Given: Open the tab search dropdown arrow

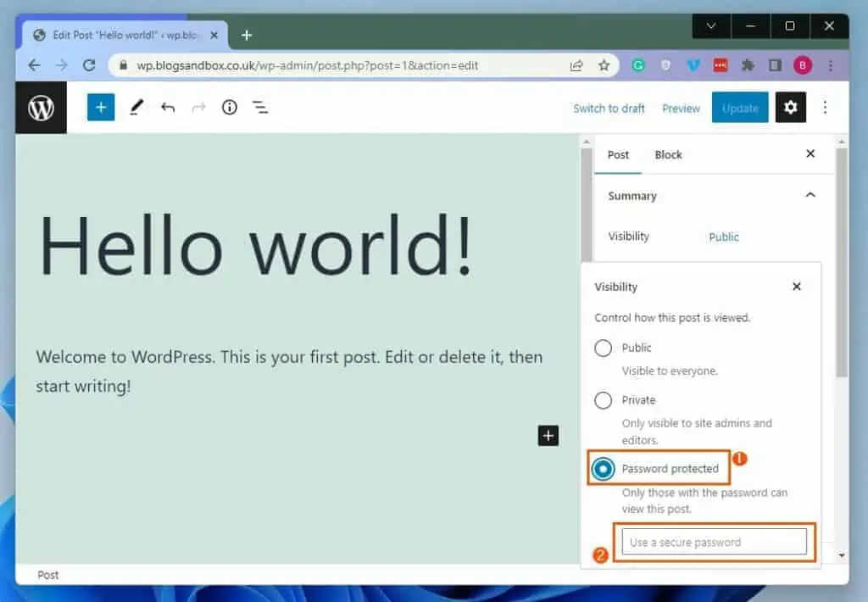Looking at the screenshot, I should tap(711, 26).
